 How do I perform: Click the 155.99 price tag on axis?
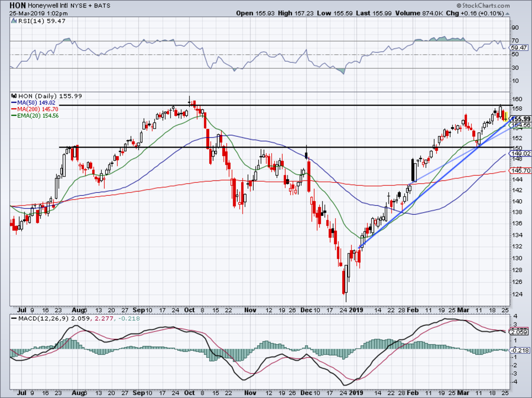(520, 119)
